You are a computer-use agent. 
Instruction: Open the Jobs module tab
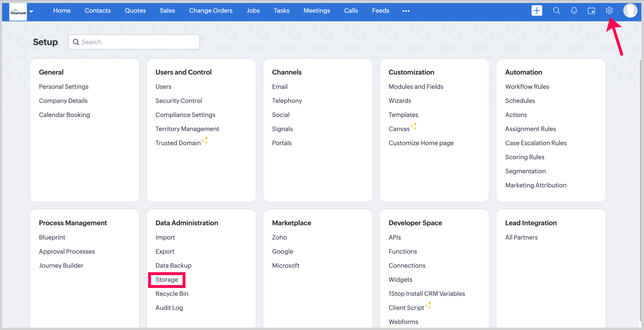[253, 11]
